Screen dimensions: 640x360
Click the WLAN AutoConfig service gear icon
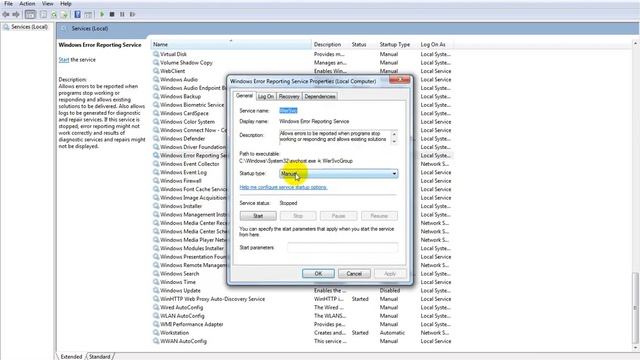click(156, 316)
